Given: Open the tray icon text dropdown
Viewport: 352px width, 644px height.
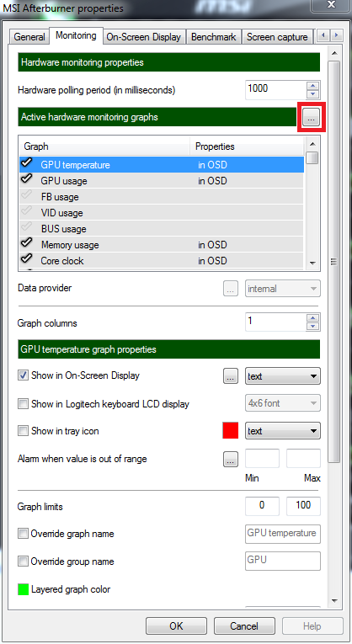Looking at the screenshot, I should (x=283, y=431).
